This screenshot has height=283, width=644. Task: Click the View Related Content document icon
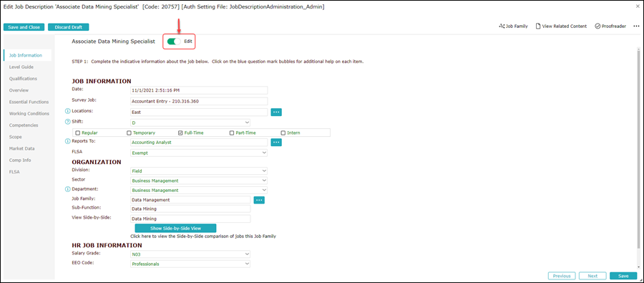tap(537, 26)
